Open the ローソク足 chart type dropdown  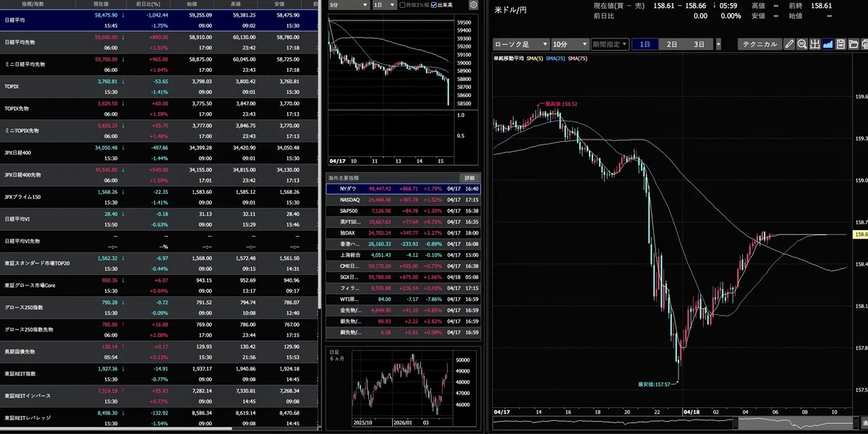[x=520, y=44]
